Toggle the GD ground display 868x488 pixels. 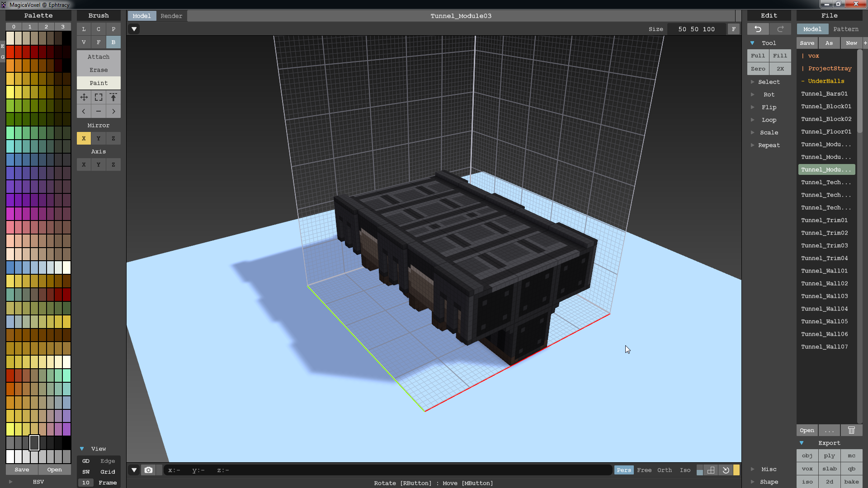[x=86, y=461]
